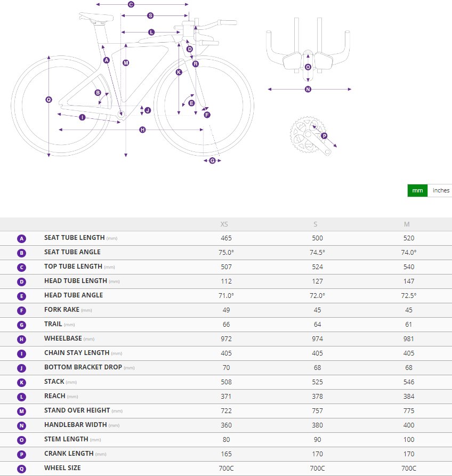This screenshot has height=476, width=452.
Task: Select the S size column header
Action: click(317, 224)
